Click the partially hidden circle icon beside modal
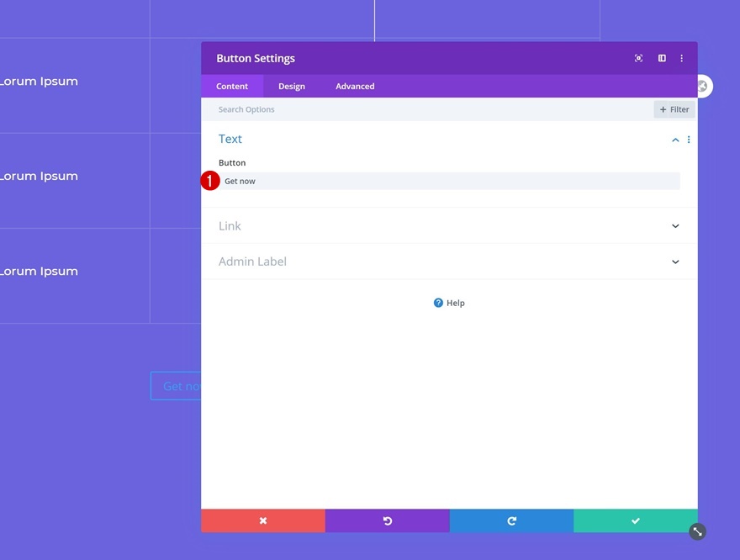Viewport: 740px width, 560px height. (705, 87)
